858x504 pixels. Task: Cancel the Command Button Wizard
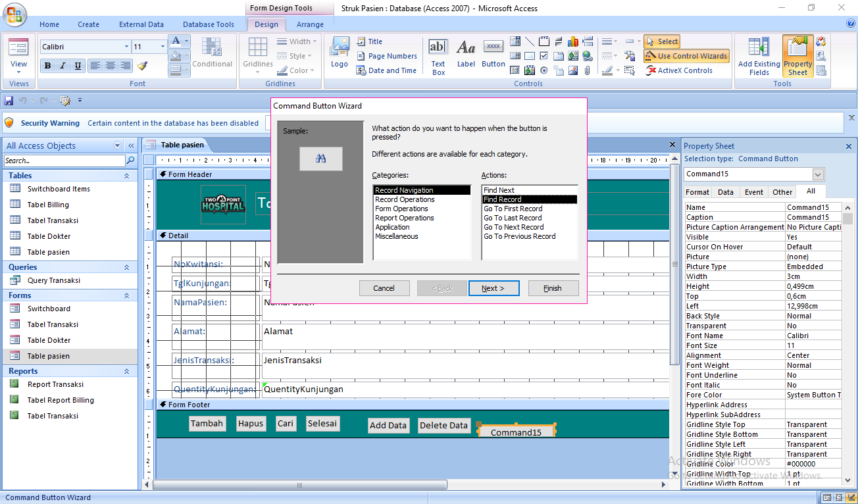(x=384, y=288)
